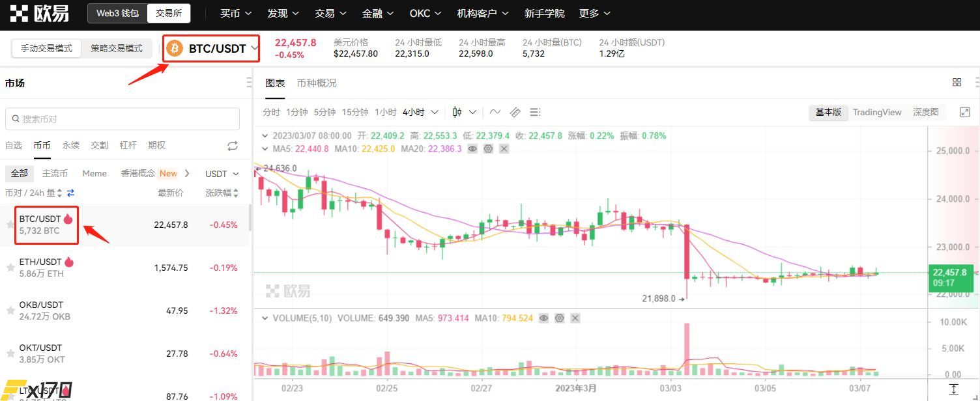Select TradingView chart version
The width and height of the screenshot is (980, 401).
[877, 112]
